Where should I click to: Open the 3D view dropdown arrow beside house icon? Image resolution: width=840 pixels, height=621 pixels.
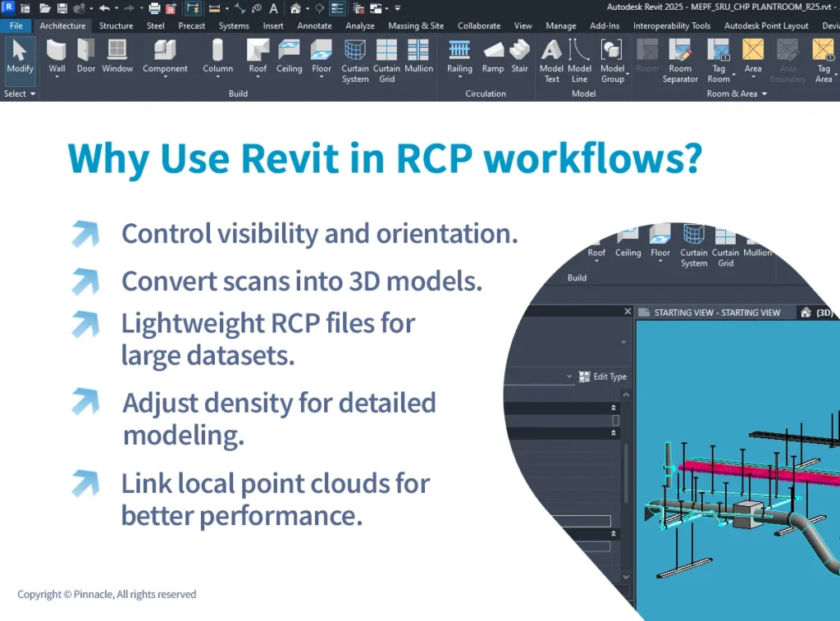(308, 8)
